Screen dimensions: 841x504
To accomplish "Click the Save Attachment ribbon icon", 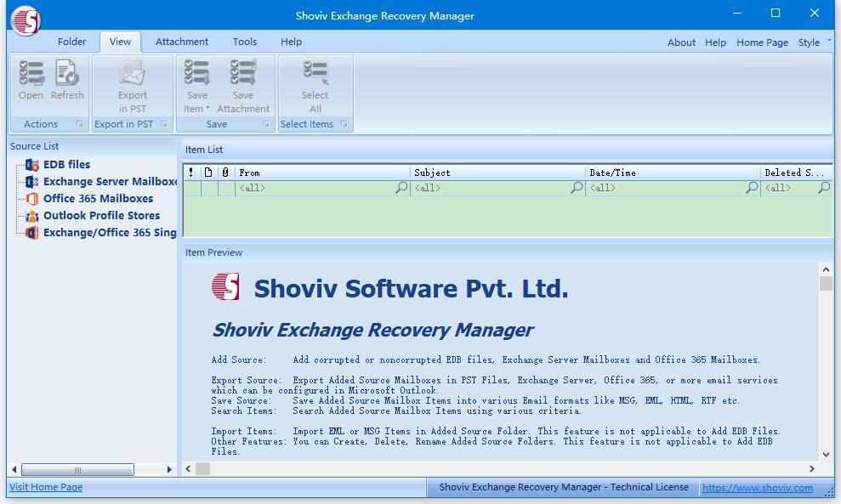I will click(x=243, y=73).
